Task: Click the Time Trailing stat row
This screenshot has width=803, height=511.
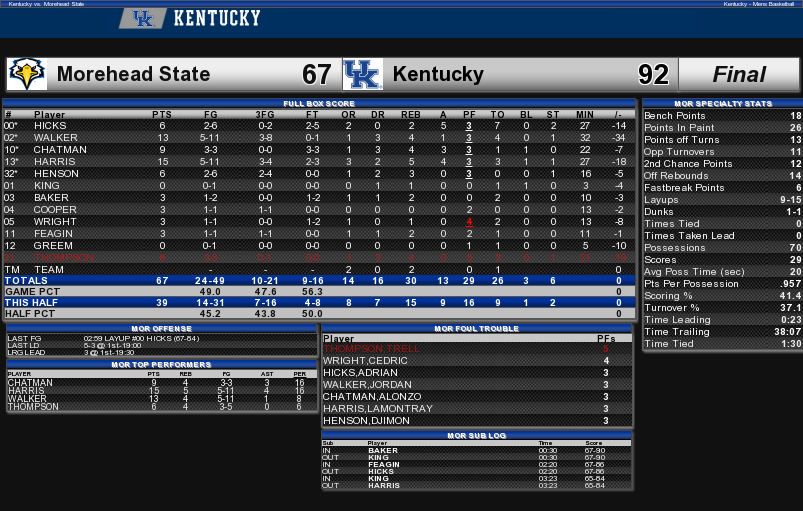Action: (x=723, y=332)
